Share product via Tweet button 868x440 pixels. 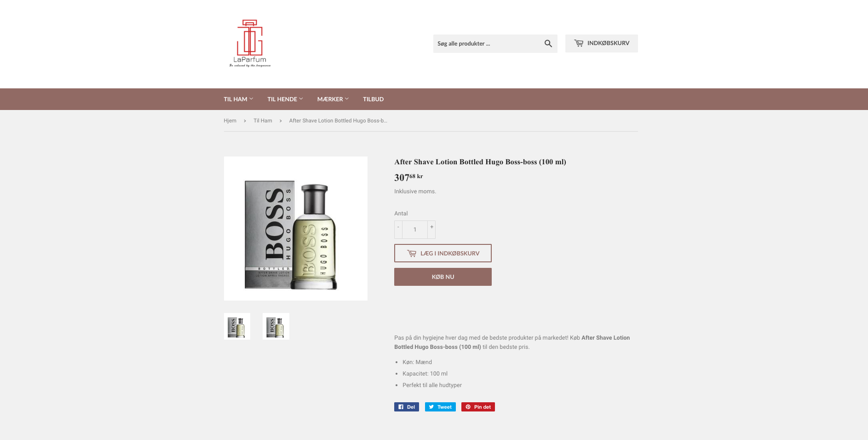440,407
